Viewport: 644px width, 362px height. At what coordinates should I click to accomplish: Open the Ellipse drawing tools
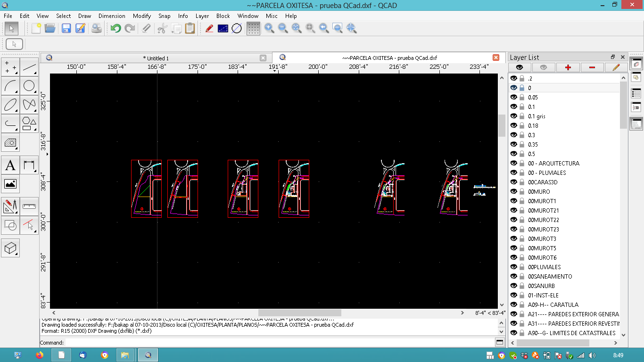(x=10, y=104)
